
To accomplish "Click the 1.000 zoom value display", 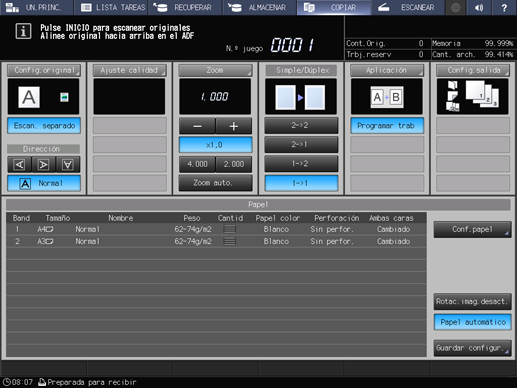I will tap(215, 97).
